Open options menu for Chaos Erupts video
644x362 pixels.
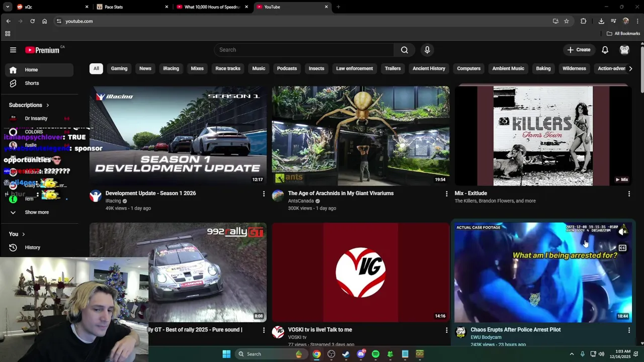coord(629,330)
